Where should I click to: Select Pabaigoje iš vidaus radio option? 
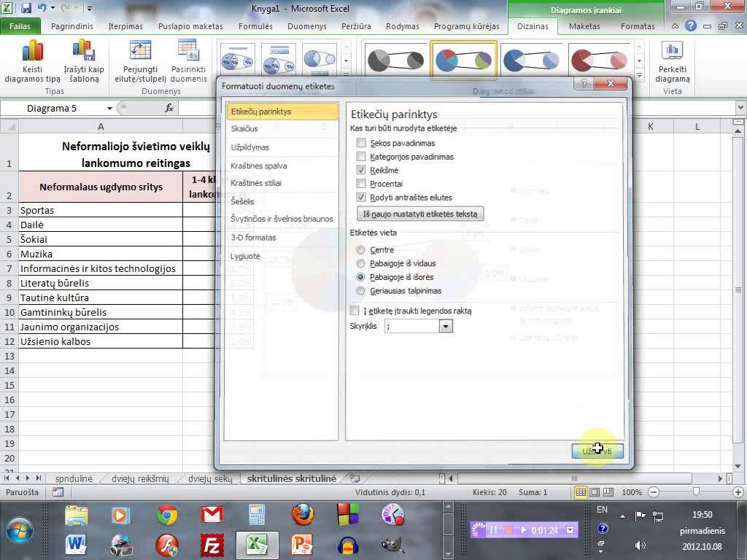(x=360, y=263)
